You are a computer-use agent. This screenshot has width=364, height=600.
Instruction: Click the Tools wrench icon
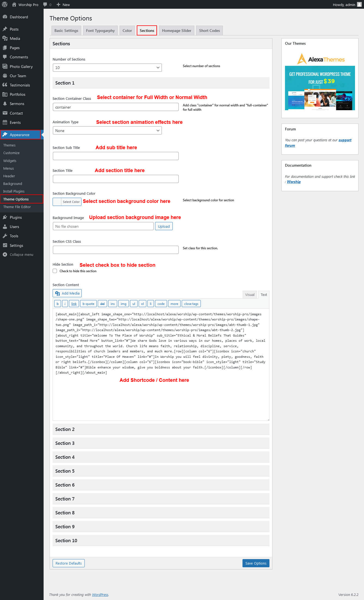[5, 236]
